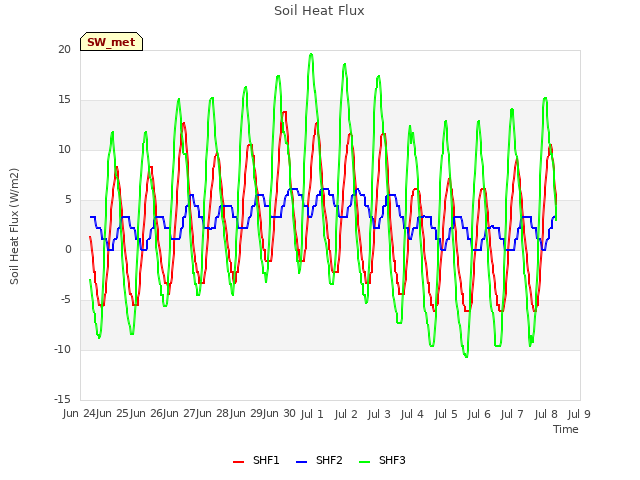The height and width of the screenshot is (480, 640).
Task: Click the y-axis tick label 10
Action: click(x=64, y=149)
